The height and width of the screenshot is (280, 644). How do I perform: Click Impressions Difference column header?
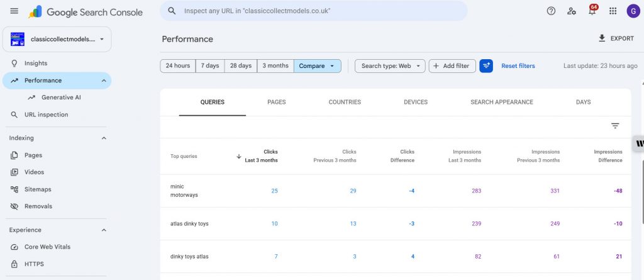[x=608, y=156]
